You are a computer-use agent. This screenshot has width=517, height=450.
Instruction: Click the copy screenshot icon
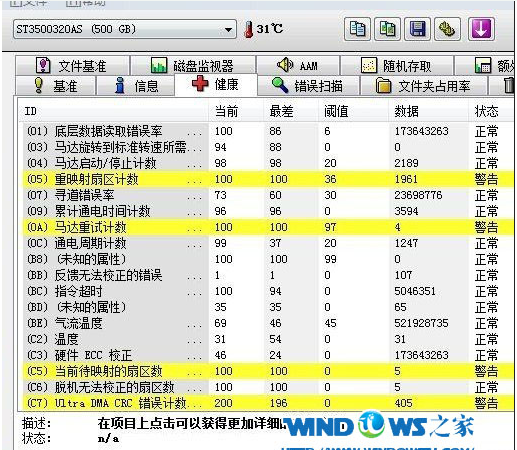387,29
